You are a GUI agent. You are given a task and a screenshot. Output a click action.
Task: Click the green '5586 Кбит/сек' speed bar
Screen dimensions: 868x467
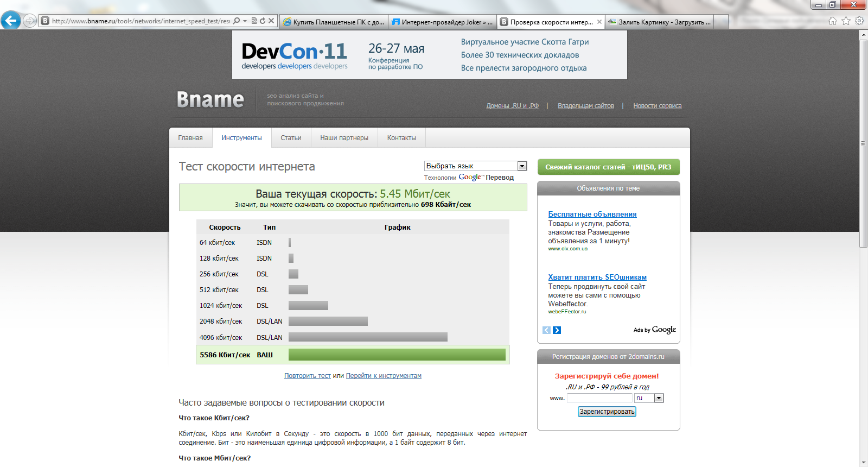[397, 355]
